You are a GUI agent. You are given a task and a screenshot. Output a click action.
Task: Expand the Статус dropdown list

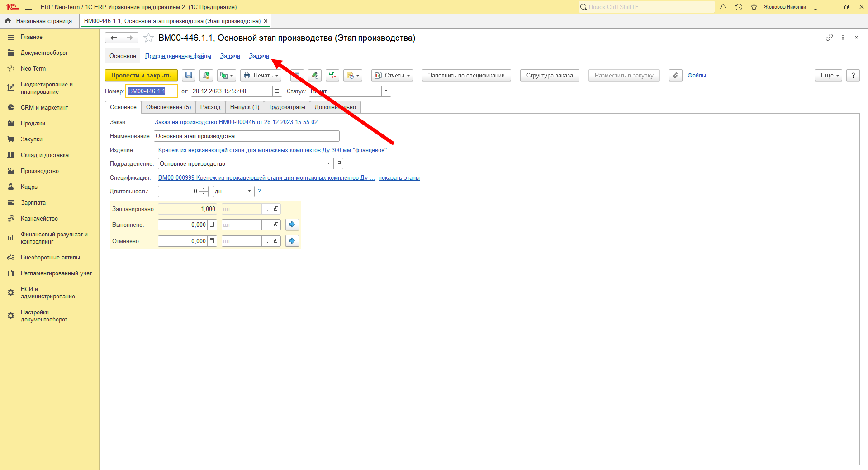[x=386, y=91]
